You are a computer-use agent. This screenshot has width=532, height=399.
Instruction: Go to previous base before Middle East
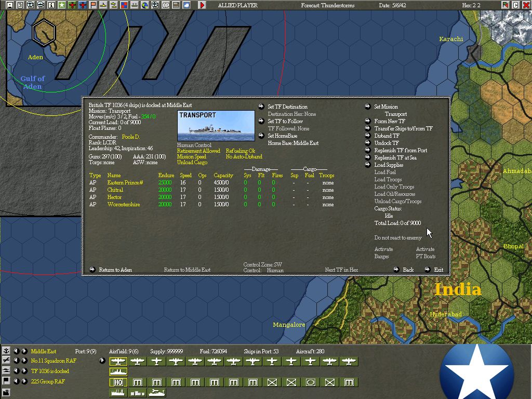pos(16,351)
